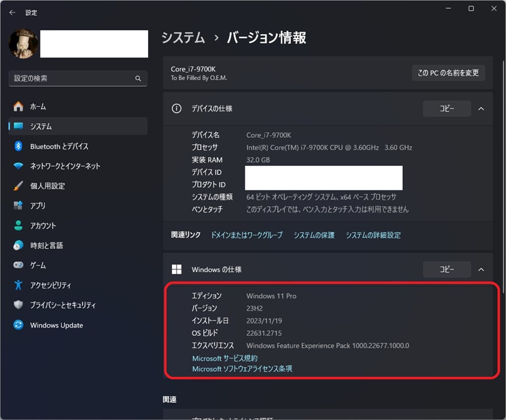Click the 時刻と言語 globe clock icon
This screenshot has height=420, width=506.
(x=18, y=245)
